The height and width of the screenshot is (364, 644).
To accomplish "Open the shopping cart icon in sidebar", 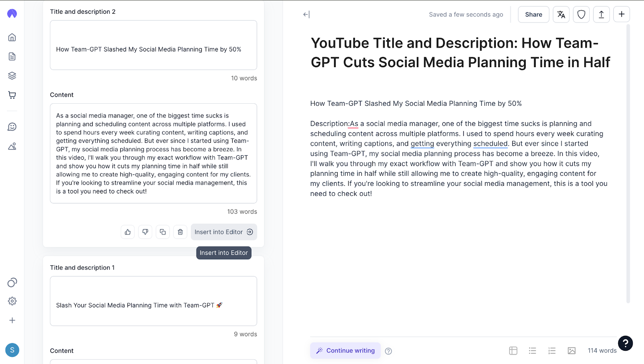I will pos(12,95).
